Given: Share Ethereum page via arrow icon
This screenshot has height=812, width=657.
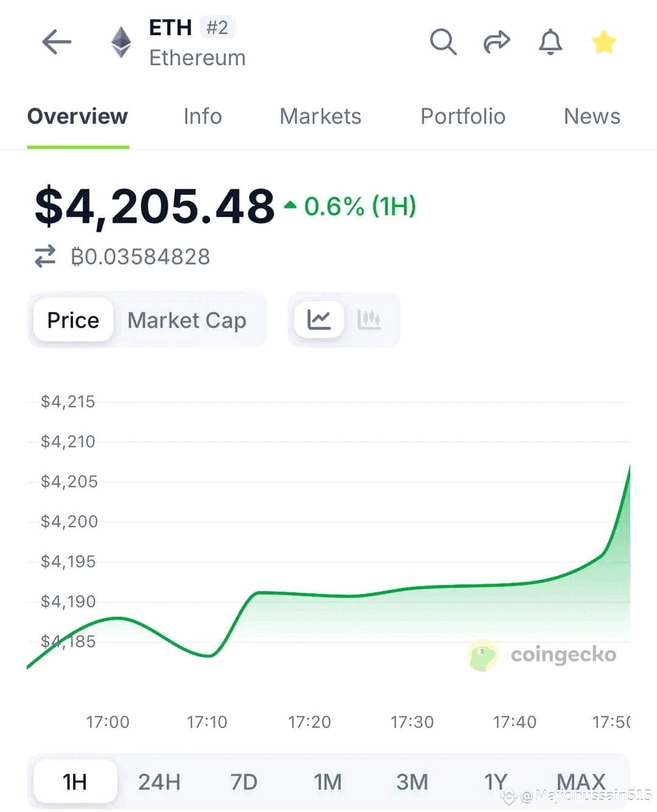Looking at the screenshot, I should pyautogui.click(x=496, y=42).
